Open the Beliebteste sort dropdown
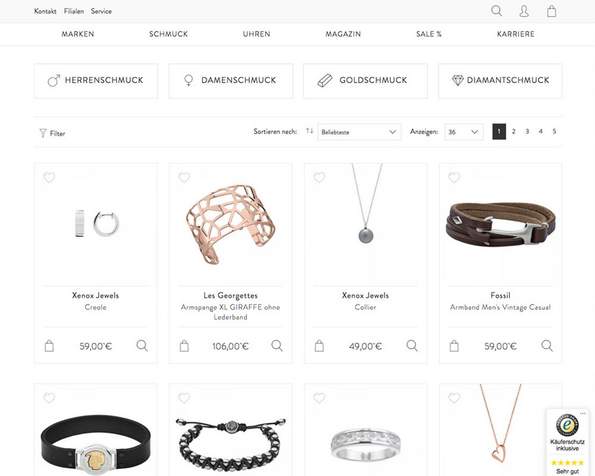The width and height of the screenshot is (595, 476). tap(359, 132)
